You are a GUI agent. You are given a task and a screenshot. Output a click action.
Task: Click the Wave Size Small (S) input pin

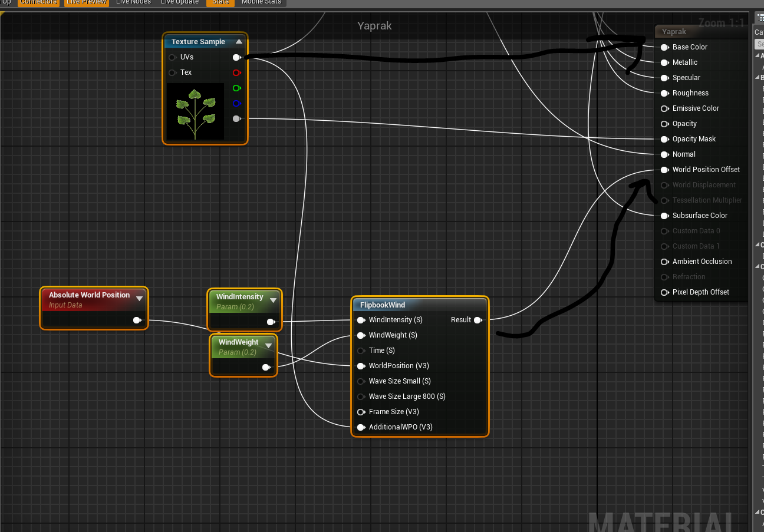point(361,381)
